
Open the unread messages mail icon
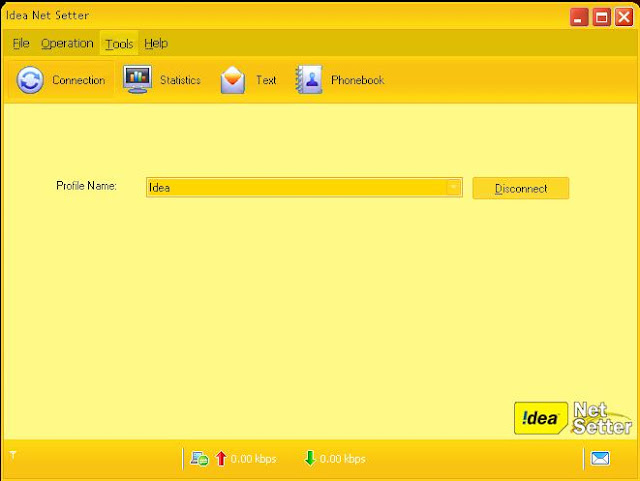pyautogui.click(x=600, y=458)
